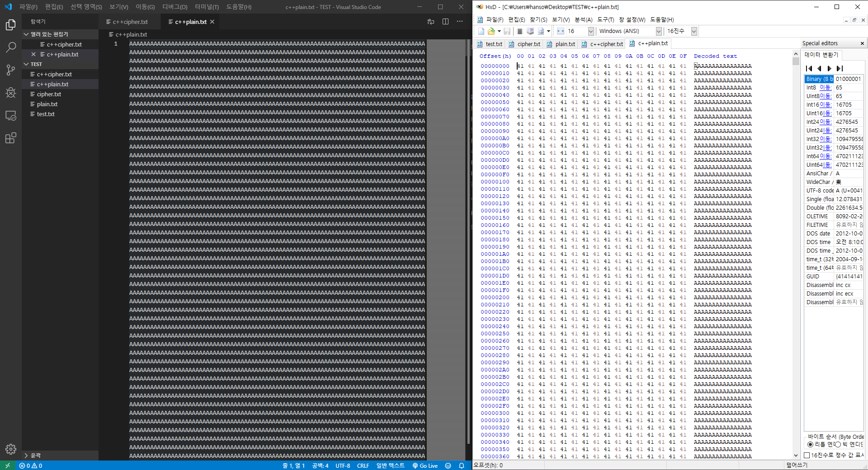Open the dropdown arrow next to Open file icon
Screen dimensions: 868x470
(499, 31)
